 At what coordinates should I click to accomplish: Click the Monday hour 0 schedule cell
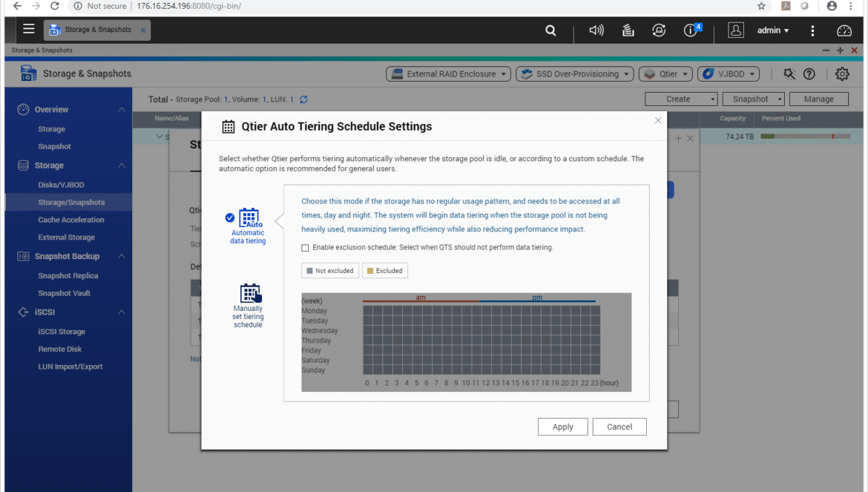pos(367,310)
